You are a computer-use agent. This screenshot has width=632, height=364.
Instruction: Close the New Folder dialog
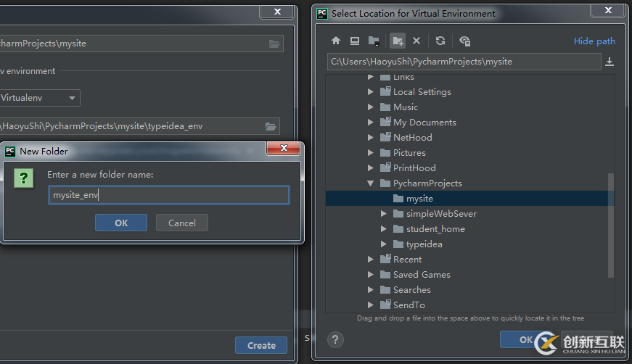pos(284,148)
